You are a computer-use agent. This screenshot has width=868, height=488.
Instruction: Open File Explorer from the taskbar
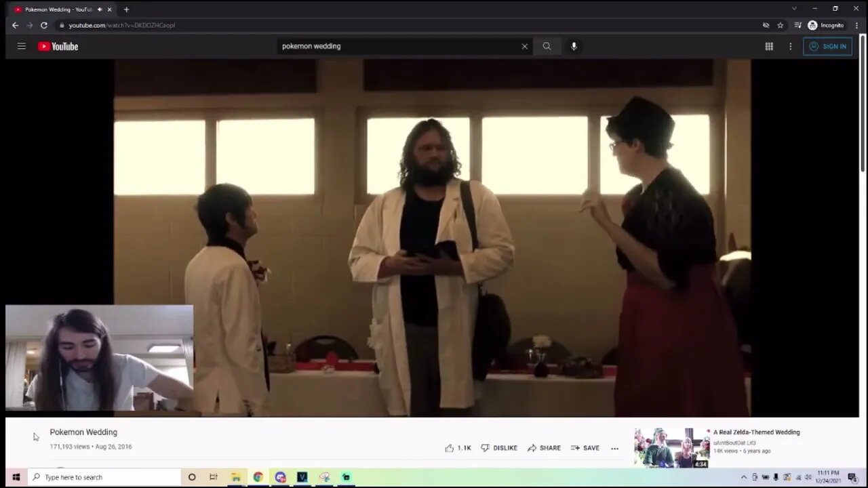pyautogui.click(x=236, y=477)
